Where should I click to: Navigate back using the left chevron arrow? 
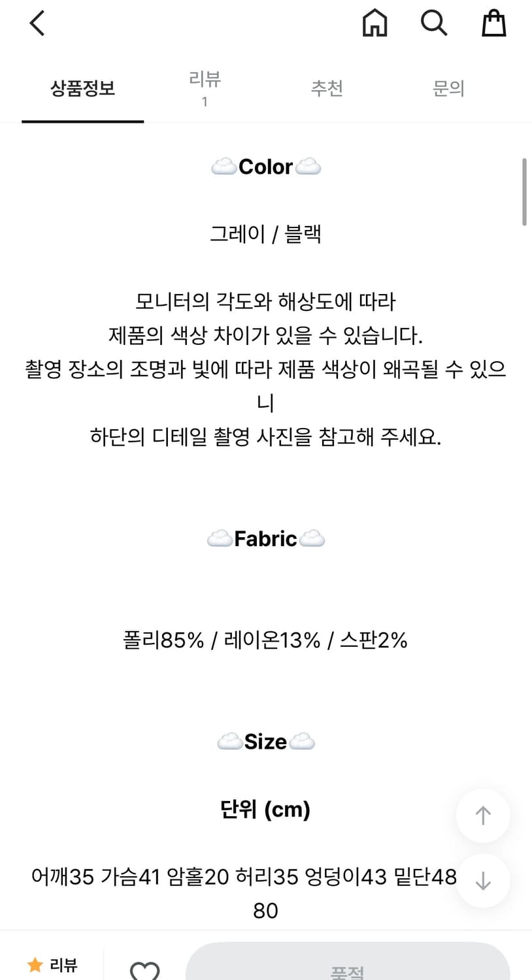click(36, 22)
